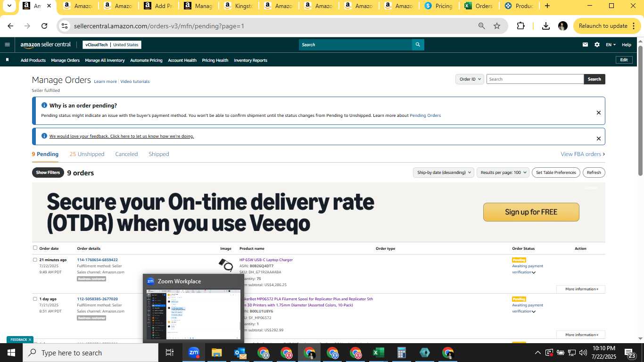Open the settings gear icon
The image size is (644, 362).
click(x=597, y=45)
